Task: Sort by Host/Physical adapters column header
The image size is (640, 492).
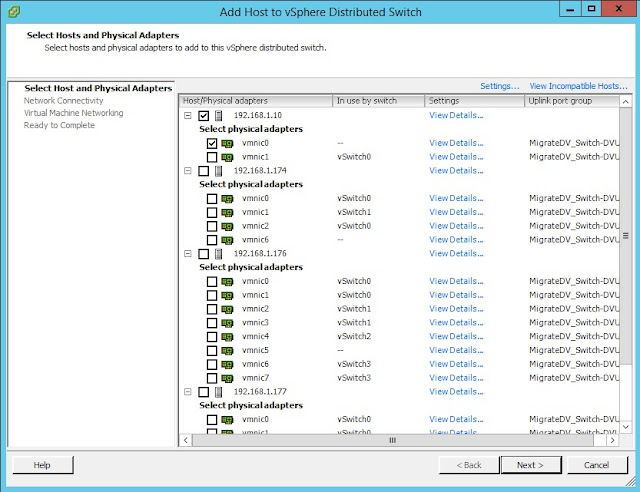Action: point(256,101)
